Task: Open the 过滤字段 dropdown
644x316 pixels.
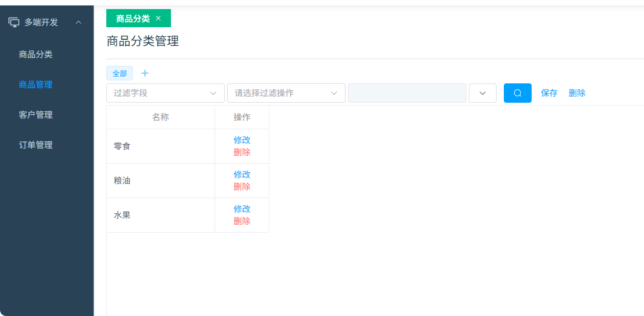Action: click(x=165, y=93)
